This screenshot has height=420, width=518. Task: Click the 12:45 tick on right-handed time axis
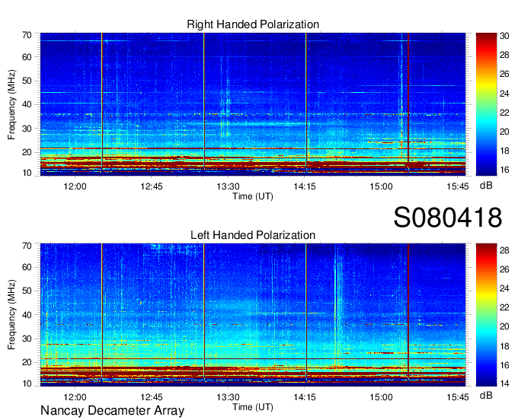pyautogui.click(x=152, y=186)
